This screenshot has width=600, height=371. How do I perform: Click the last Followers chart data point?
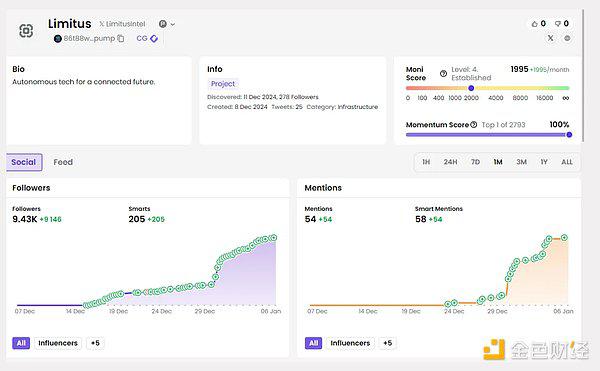pyautogui.click(x=274, y=238)
